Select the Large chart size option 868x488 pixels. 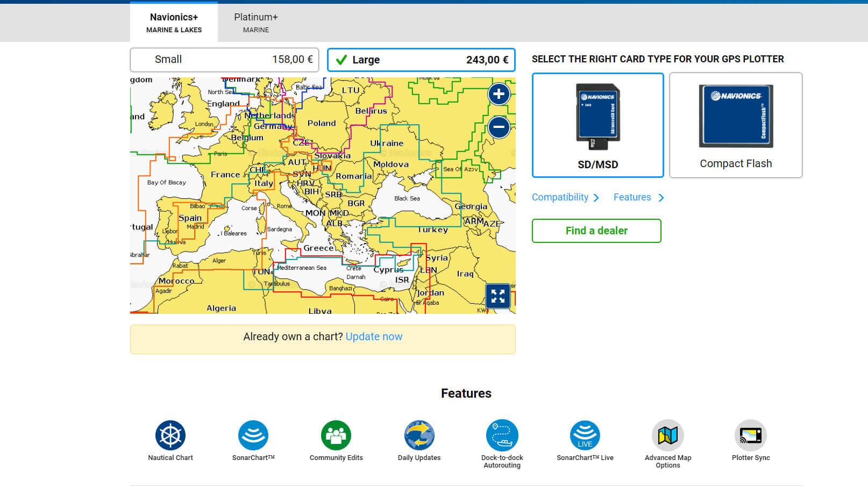pos(421,60)
